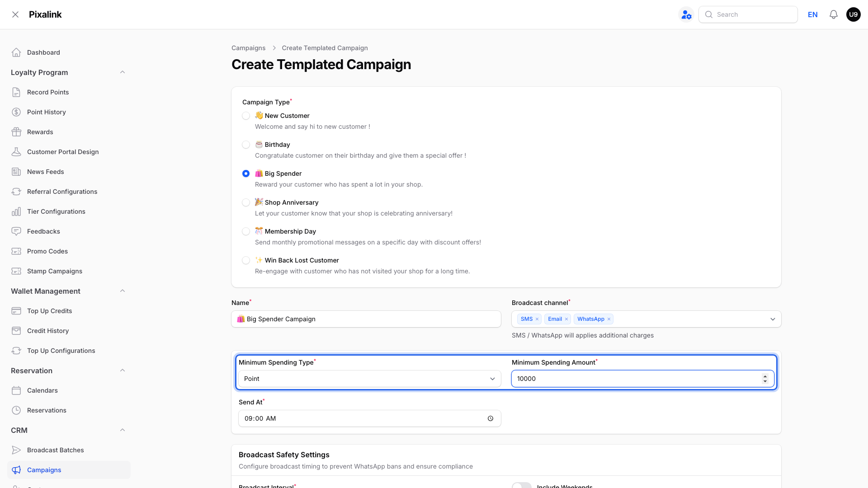Click the Dashboard home icon

(x=16, y=52)
